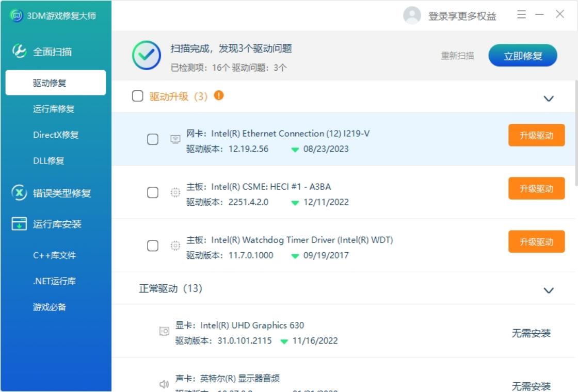Click 重新扫描 to rescan

coord(457,56)
